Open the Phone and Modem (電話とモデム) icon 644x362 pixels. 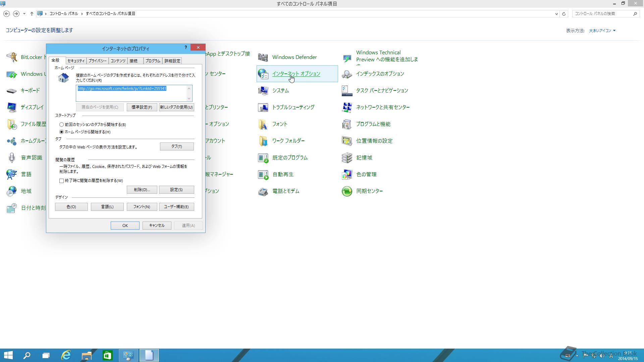(x=263, y=191)
